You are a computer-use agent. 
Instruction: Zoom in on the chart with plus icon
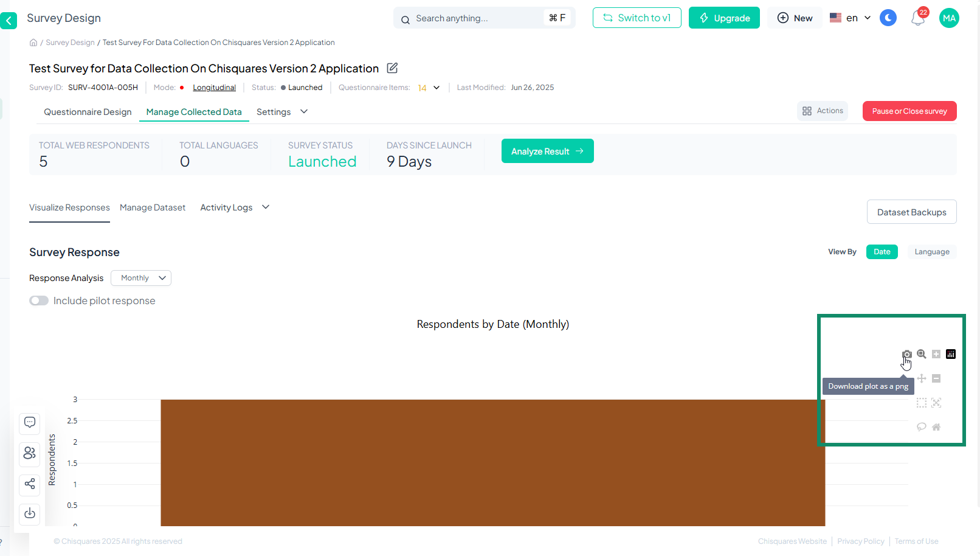pos(936,354)
